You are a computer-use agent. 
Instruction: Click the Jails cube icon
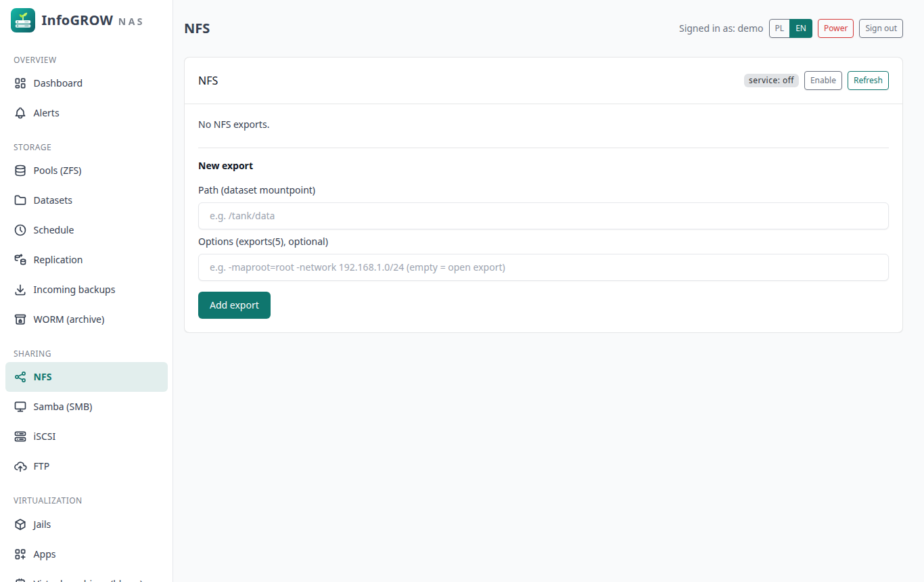[20, 524]
